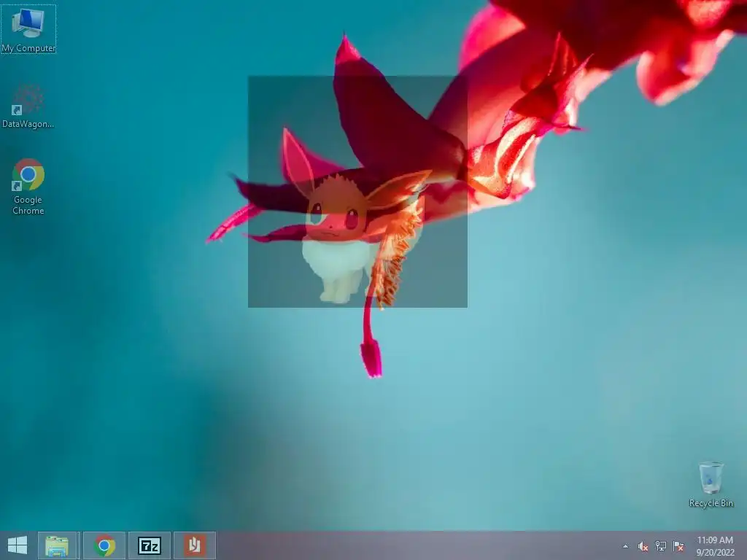Open the orange app taskbar icon
This screenshot has height=560, width=747.
coord(194,545)
